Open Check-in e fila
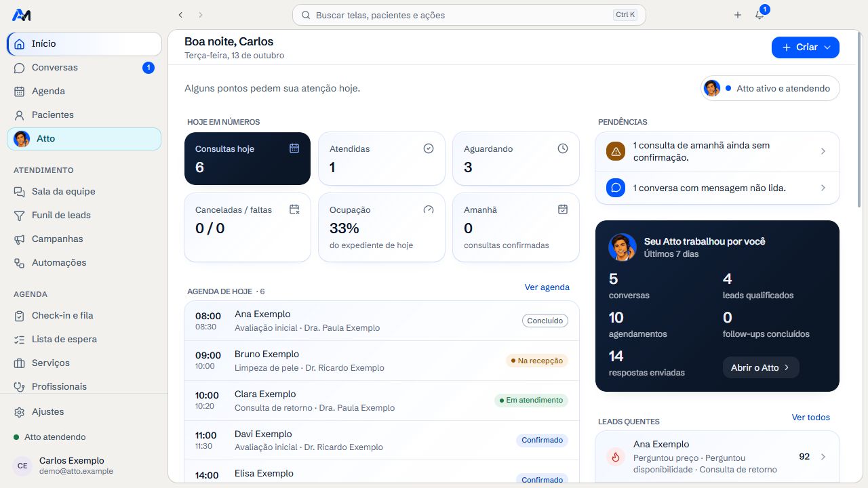 (84, 315)
